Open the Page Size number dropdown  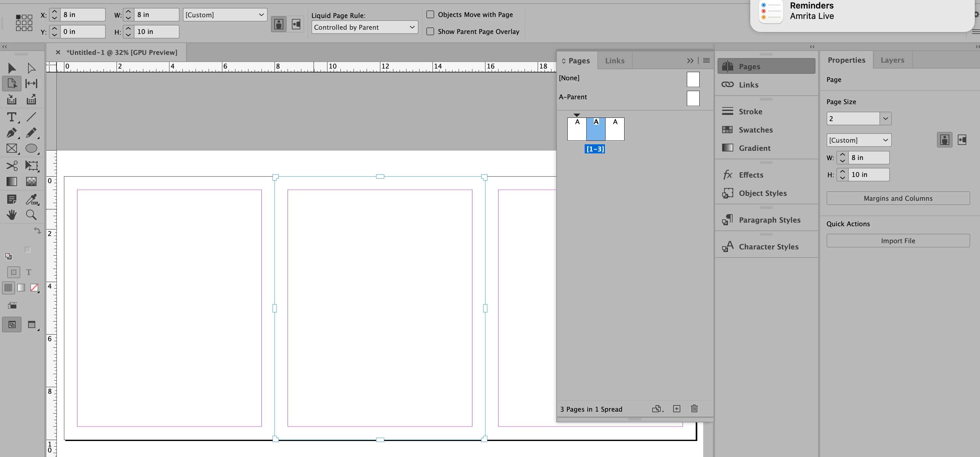[x=885, y=119]
